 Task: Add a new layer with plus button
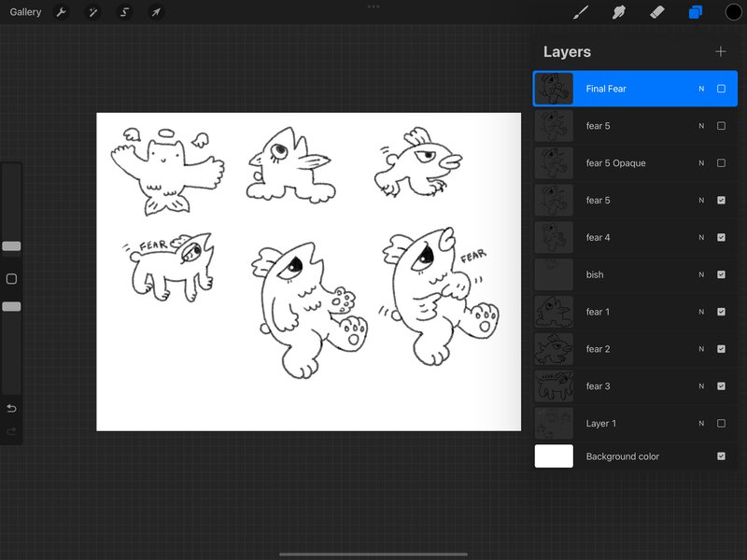tap(720, 51)
